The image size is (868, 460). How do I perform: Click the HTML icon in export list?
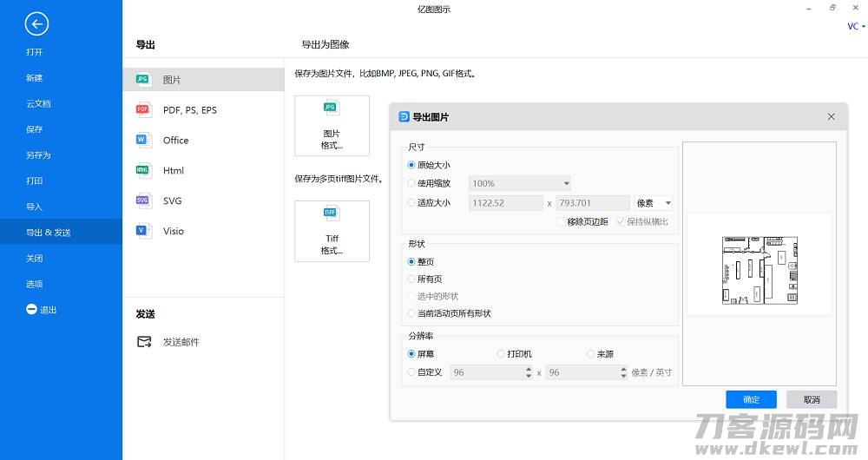pos(143,170)
